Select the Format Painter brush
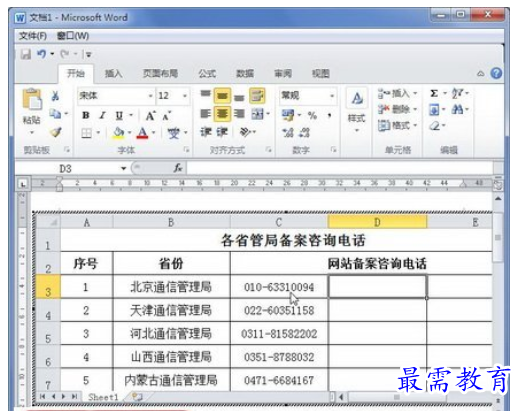This screenshot has width=519, height=411. tap(56, 132)
